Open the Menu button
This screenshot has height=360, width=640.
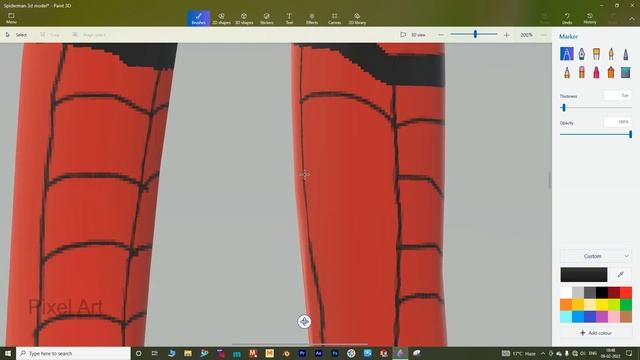tap(11, 18)
